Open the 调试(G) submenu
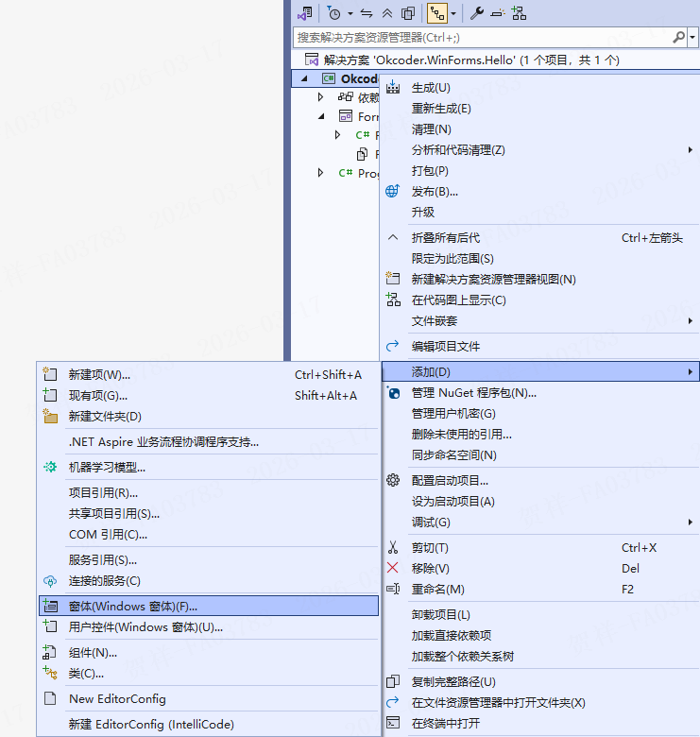The height and width of the screenshot is (737, 700). pyautogui.click(x=540, y=523)
